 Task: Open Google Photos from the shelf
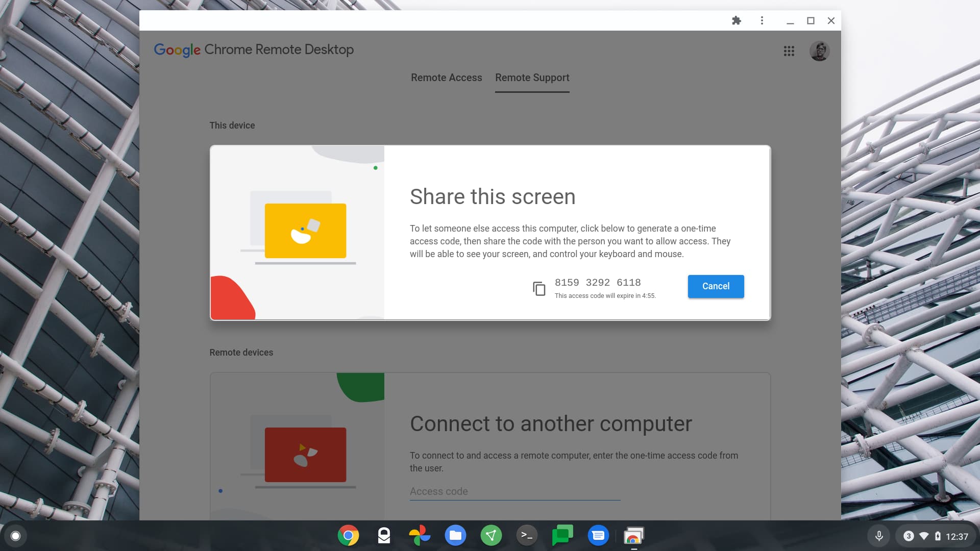pos(420,536)
